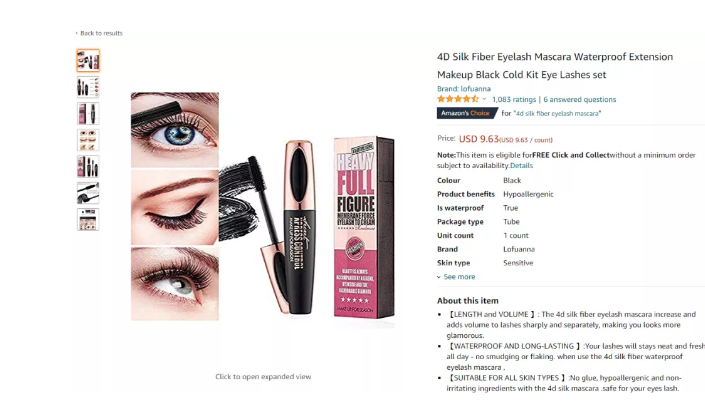Image resolution: width=705 pixels, height=418 pixels.
Task: Open Brand: lofuanna link
Action: tap(464, 89)
